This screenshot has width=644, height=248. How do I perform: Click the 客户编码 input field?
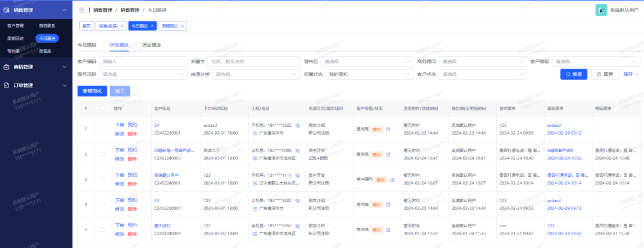142,61
